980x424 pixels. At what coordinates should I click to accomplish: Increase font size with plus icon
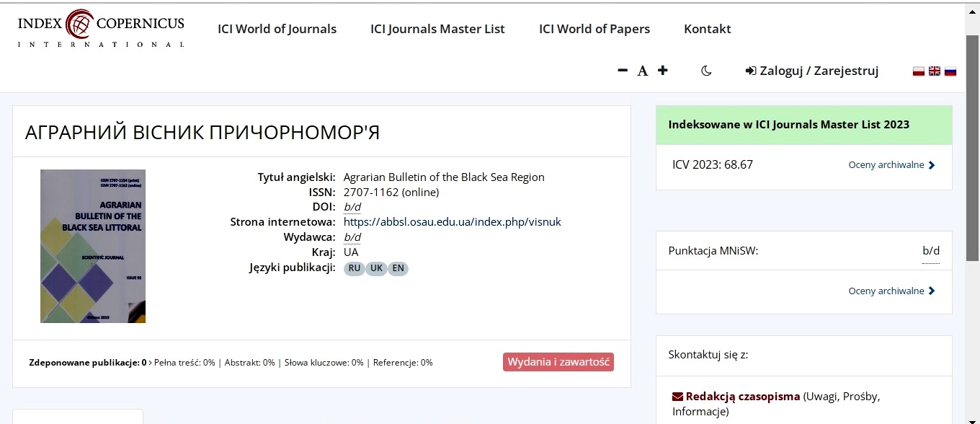[663, 71]
